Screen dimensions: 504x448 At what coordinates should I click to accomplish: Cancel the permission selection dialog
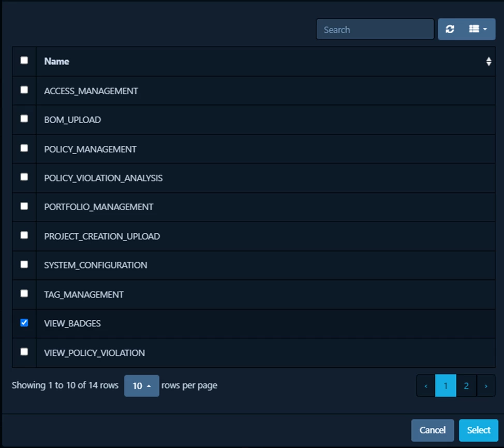click(433, 430)
